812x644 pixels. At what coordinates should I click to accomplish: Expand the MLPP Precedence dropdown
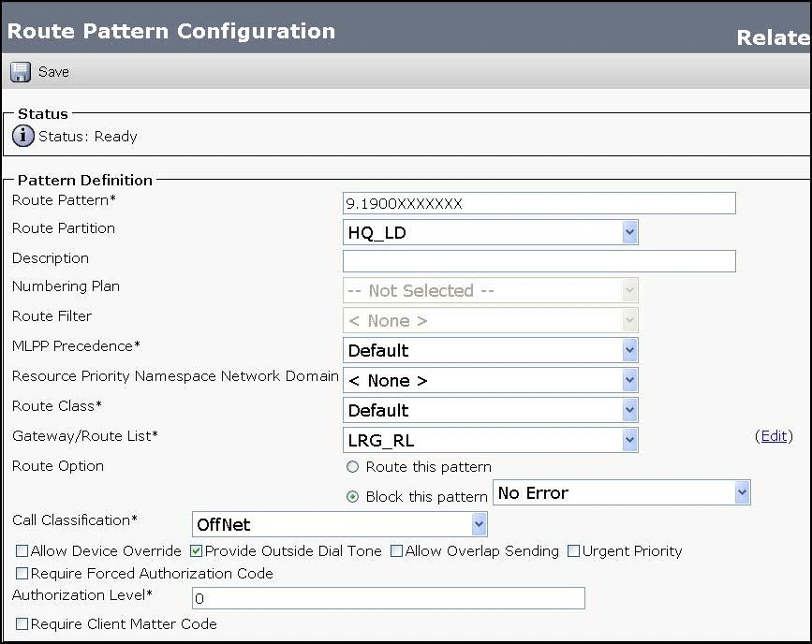pyautogui.click(x=491, y=351)
